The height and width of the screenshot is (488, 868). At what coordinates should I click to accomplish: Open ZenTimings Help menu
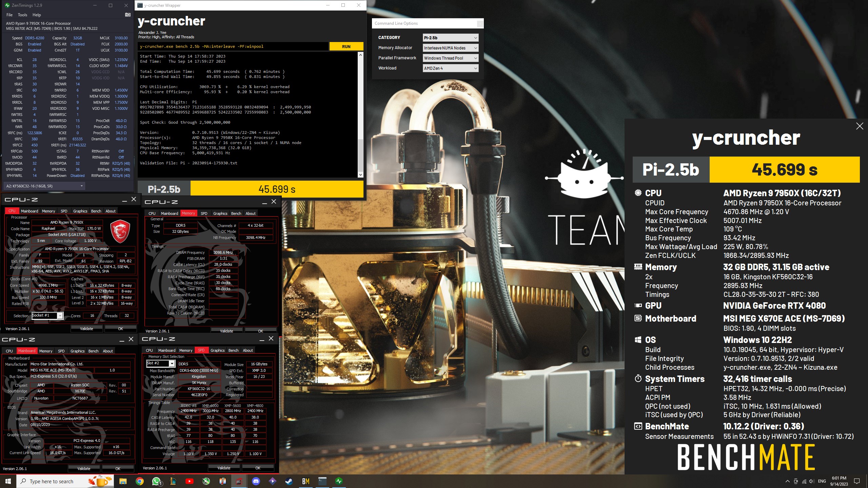pos(37,15)
